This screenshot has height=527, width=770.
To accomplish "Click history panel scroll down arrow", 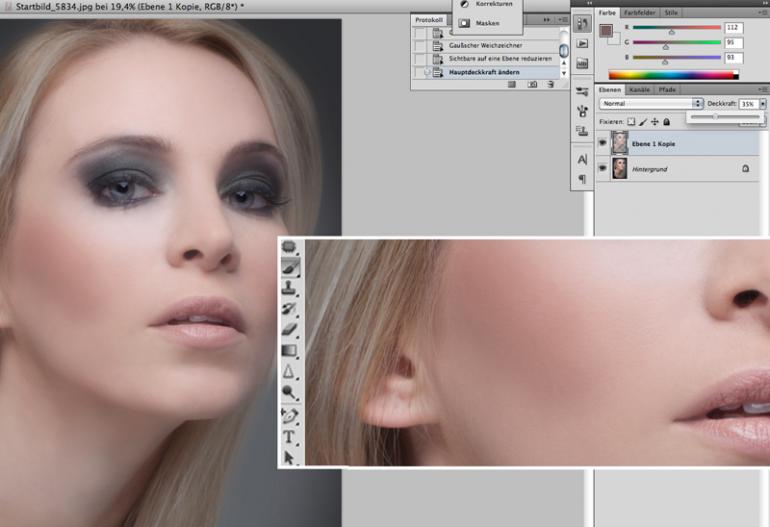I will click(564, 73).
